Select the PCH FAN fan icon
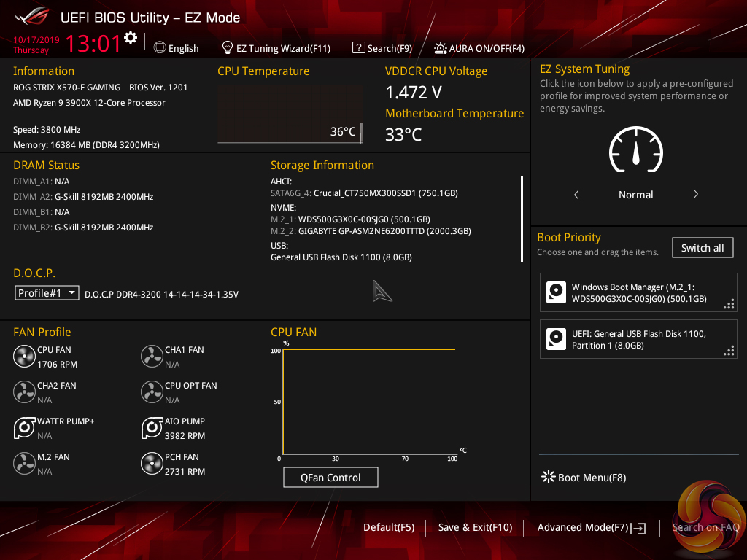 click(152, 463)
